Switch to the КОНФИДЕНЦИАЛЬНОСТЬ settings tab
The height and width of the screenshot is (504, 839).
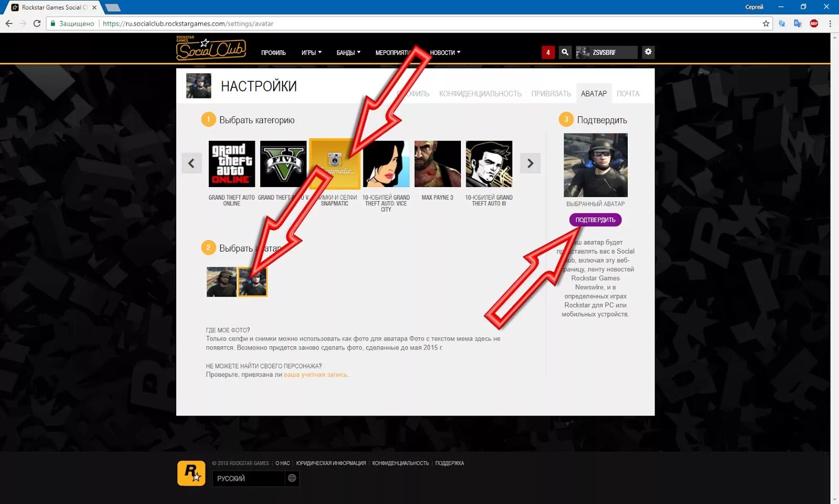pyautogui.click(x=480, y=93)
